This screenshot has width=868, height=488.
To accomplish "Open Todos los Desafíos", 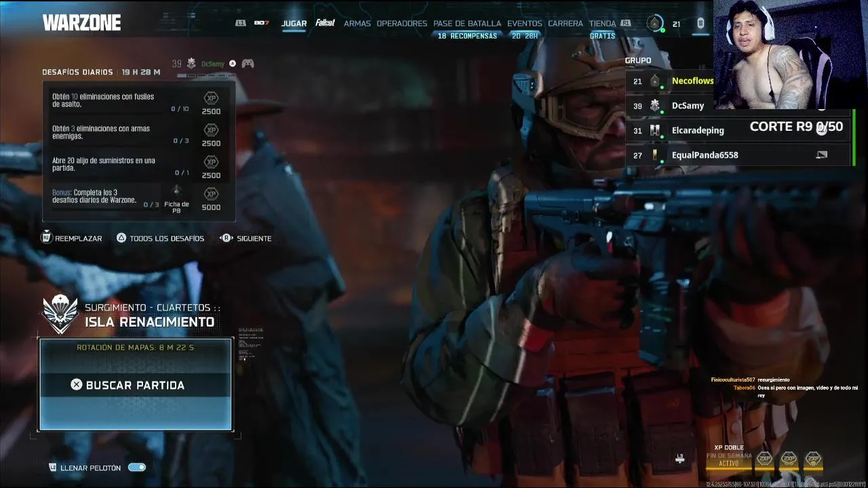I will point(160,238).
